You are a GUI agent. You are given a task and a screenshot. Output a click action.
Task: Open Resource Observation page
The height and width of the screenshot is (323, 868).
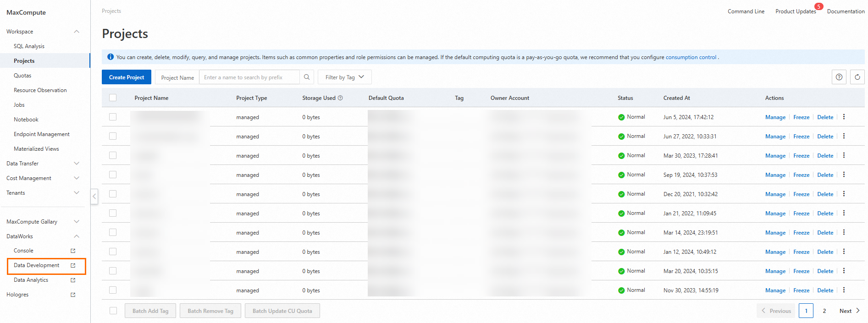[40, 90]
